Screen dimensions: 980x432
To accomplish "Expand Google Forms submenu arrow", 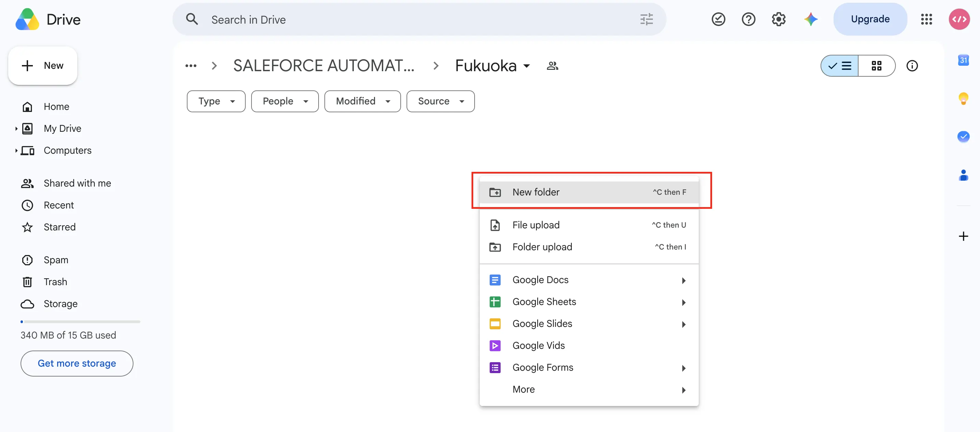I will click(x=684, y=368).
